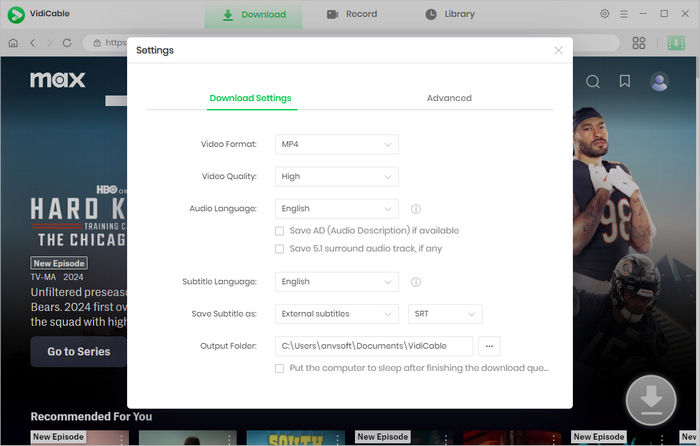Select the Record tab in top bar
Viewport: 700px width, 446px height.
coord(352,14)
